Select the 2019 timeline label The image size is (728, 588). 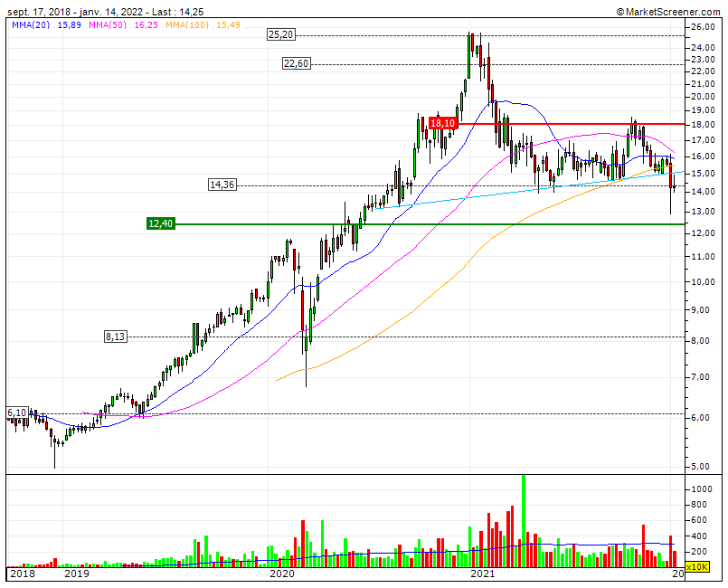tap(78, 574)
